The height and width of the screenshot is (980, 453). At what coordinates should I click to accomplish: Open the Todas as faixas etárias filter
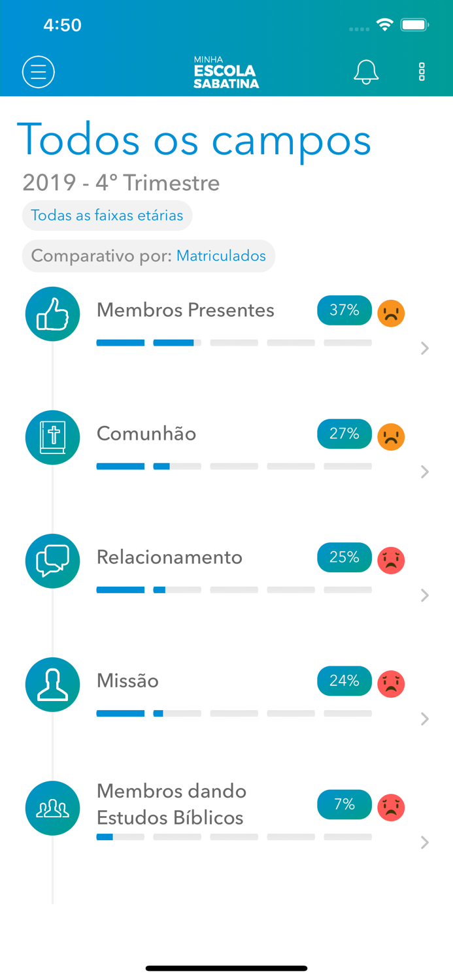click(107, 215)
